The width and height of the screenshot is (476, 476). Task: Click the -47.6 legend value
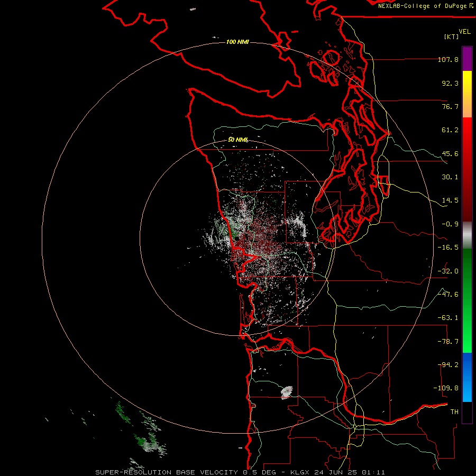pos(448,295)
